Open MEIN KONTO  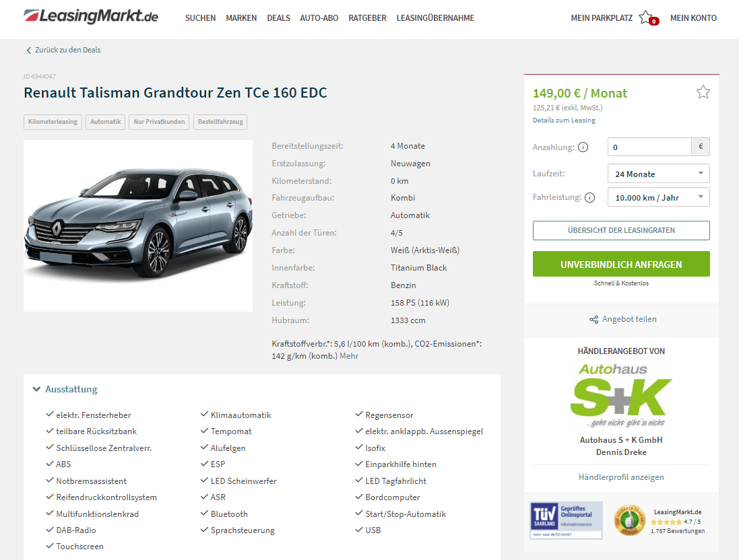693,18
